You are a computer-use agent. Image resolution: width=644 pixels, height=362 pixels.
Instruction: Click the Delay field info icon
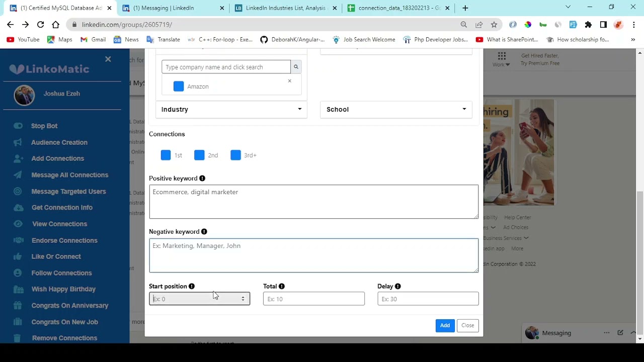coord(398,286)
